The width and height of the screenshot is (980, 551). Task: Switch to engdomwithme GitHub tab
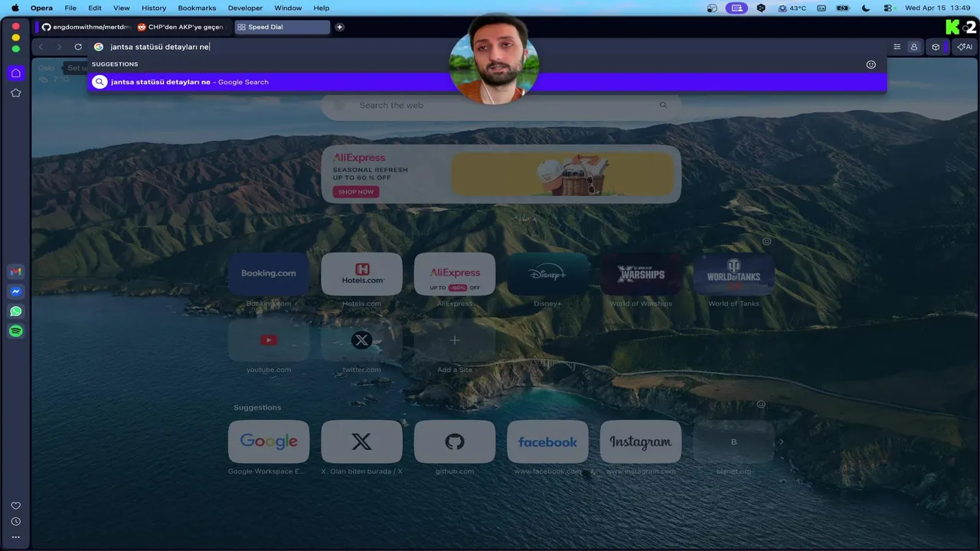click(85, 27)
